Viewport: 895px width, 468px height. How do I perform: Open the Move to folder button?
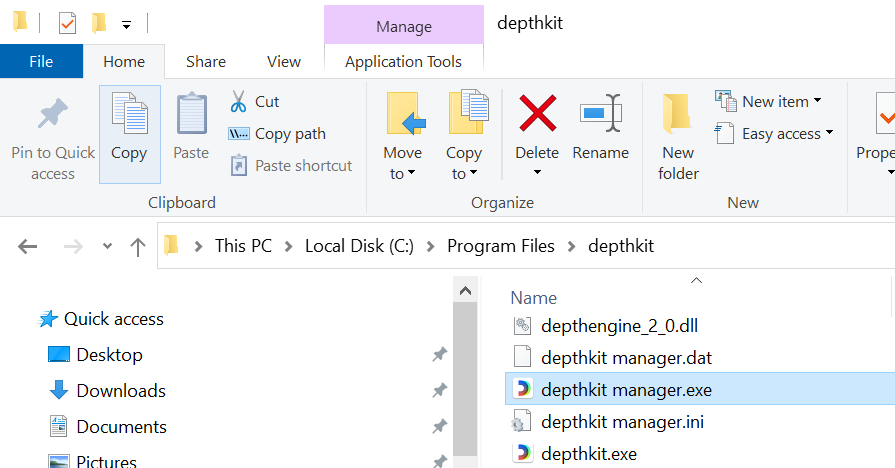point(403,137)
